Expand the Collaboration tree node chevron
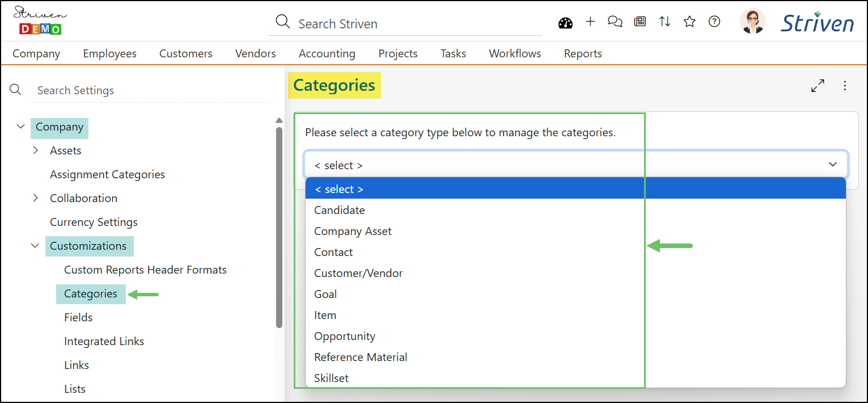 35,198
